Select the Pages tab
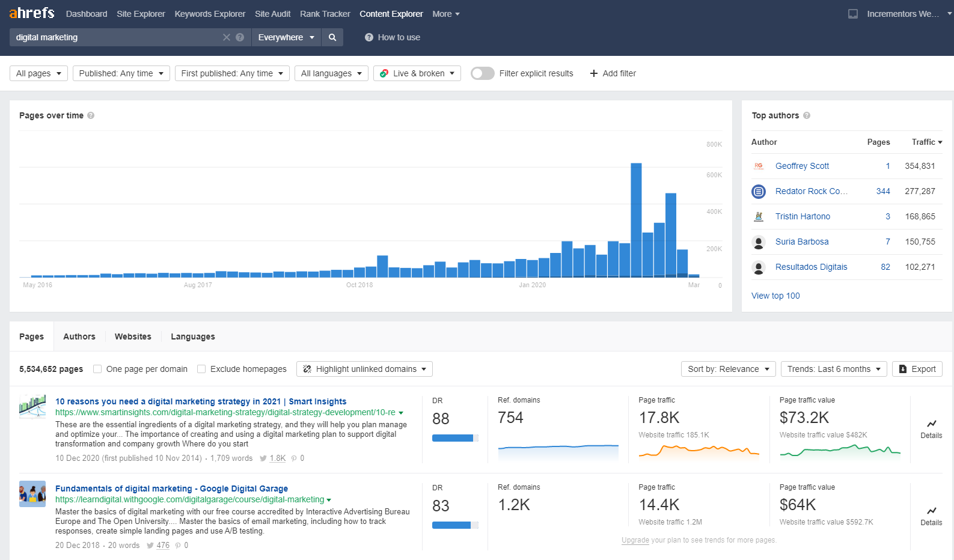 [31, 336]
